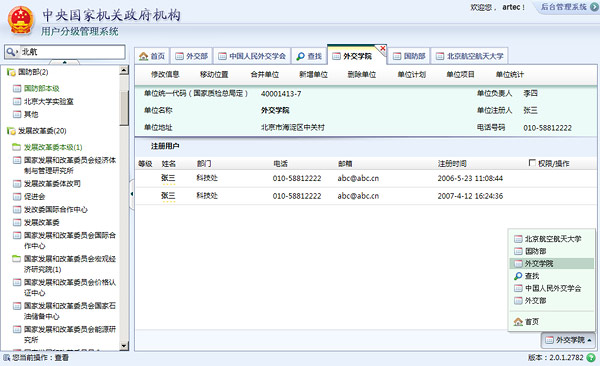Open 单位统计 from the toolbar
Screen dimensions: 600x366
[x=510, y=74]
